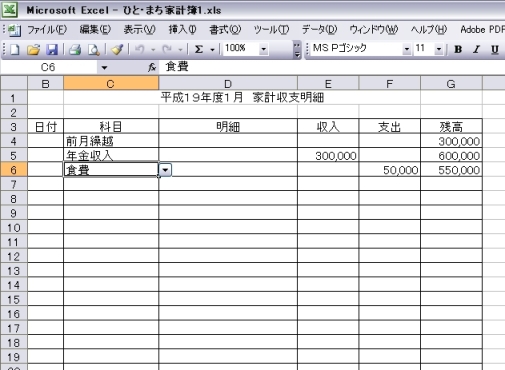Screen dimensions: 505x370
Task: Select the row 10 header
Action: tap(14, 228)
